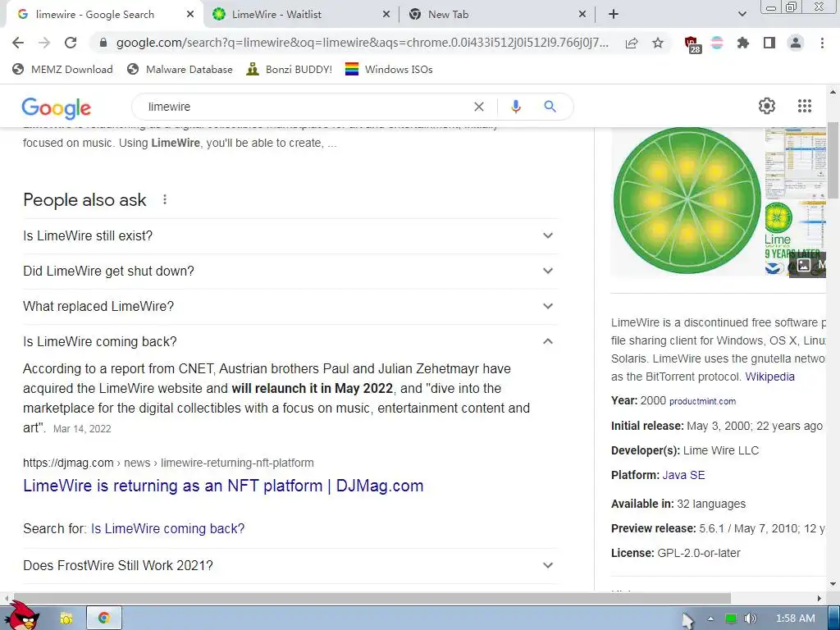
Task: Open the '9 Years Later' LimeWire thumbnail
Action: point(795,239)
